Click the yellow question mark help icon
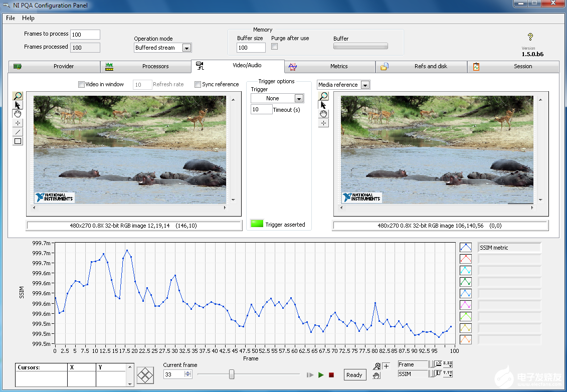 tap(530, 37)
